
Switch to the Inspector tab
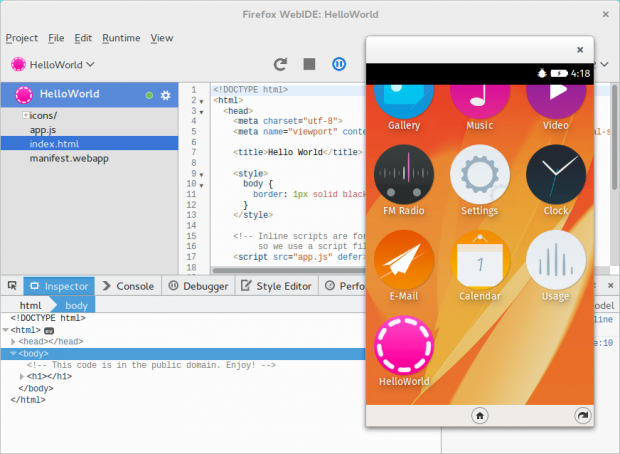click(x=59, y=286)
